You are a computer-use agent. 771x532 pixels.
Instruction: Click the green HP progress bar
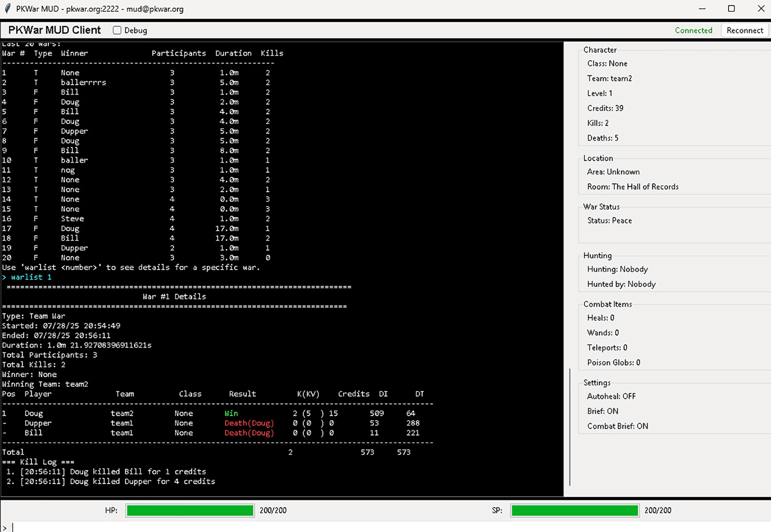tap(190, 511)
